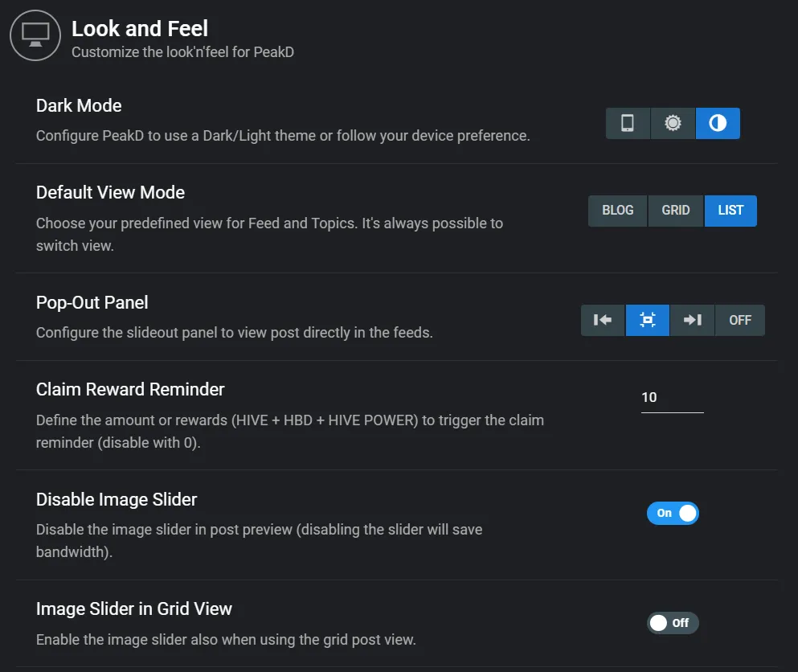Viewport: 798px width, 672px height.
Task: Click the Dark Mode setting title
Action: [x=79, y=106]
